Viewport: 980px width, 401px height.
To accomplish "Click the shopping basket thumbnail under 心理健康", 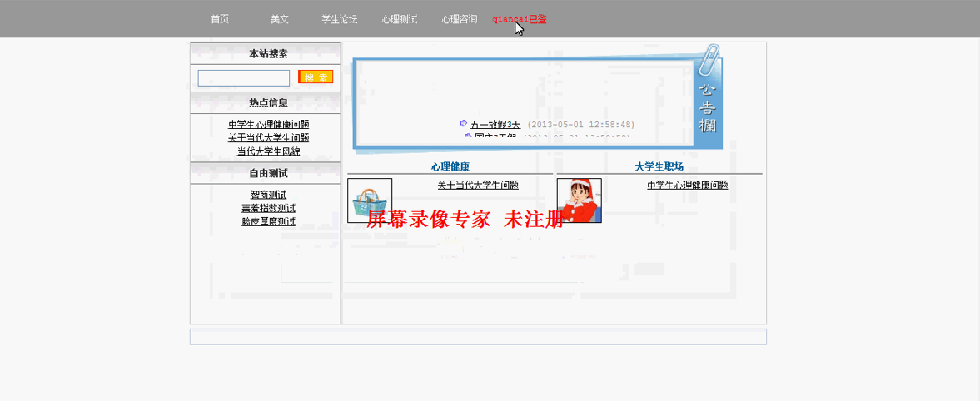I will point(370,200).
